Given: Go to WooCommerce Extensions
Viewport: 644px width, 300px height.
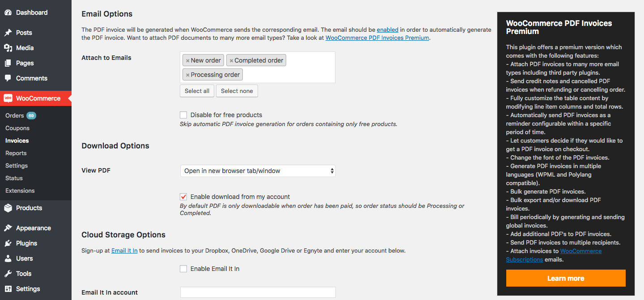Looking at the screenshot, I should pos(20,190).
